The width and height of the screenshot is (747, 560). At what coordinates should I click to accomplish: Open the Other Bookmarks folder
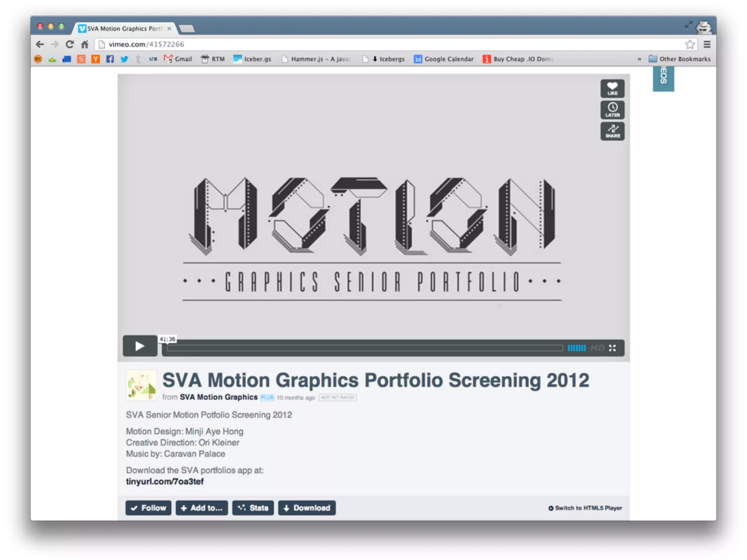[680, 59]
